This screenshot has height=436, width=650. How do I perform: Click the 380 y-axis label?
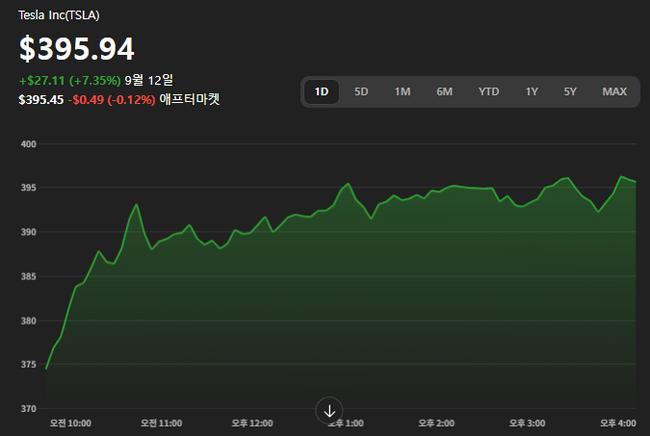(x=29, y=320)
